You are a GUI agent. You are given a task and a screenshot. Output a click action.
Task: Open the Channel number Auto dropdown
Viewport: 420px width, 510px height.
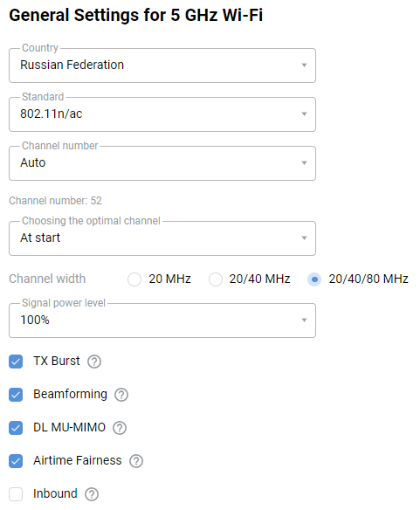coord(162,163)
